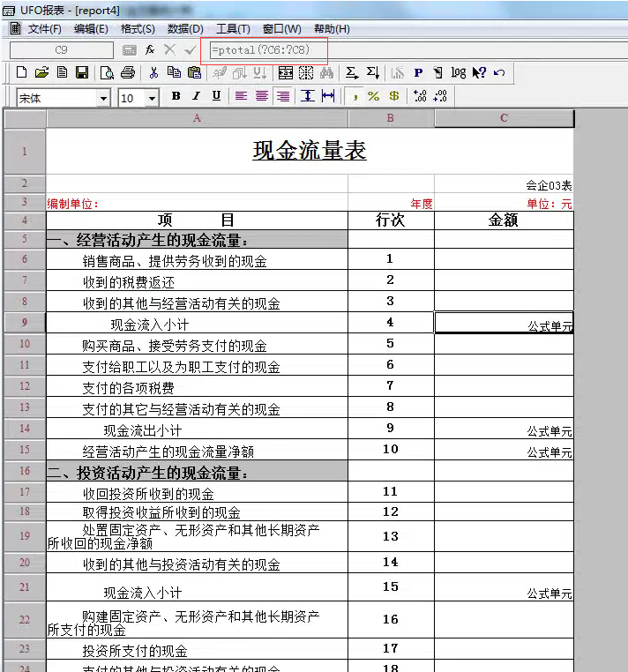Open the 窗口(W) menu

(281, 29)
